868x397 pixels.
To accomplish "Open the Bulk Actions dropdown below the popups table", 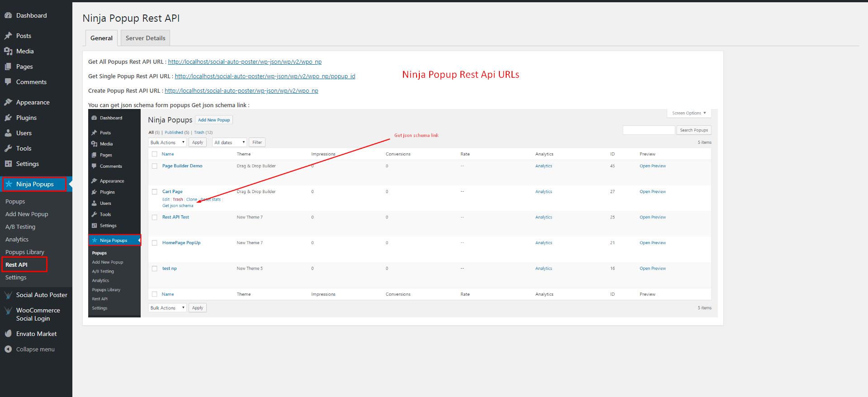I will 167,308.
